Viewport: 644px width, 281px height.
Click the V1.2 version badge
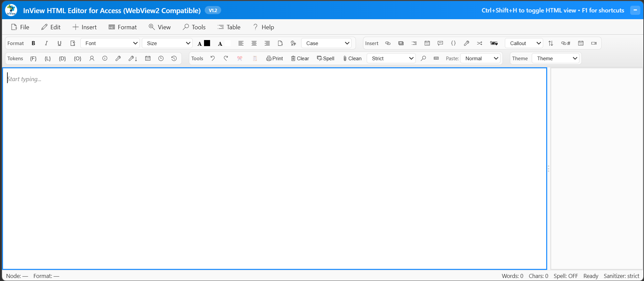213,10
